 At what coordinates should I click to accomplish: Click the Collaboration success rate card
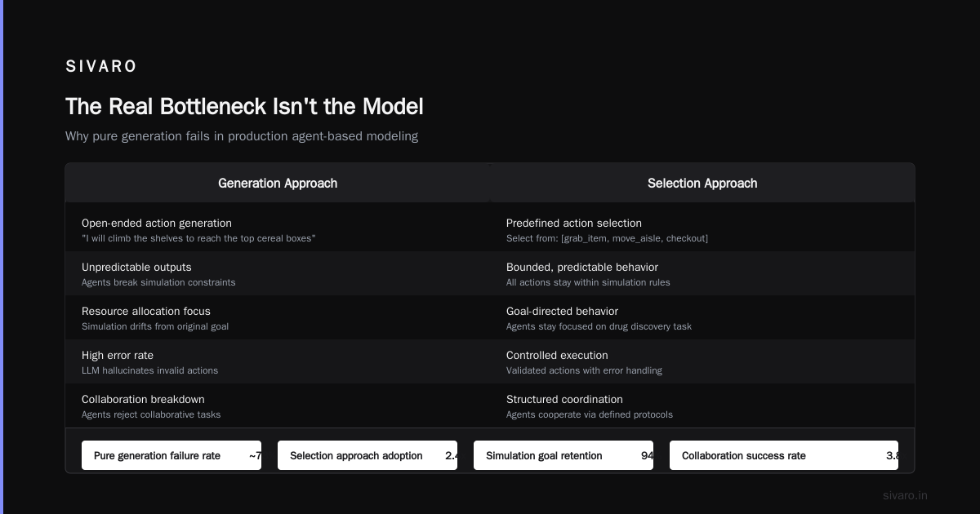(x=784, y=455)
